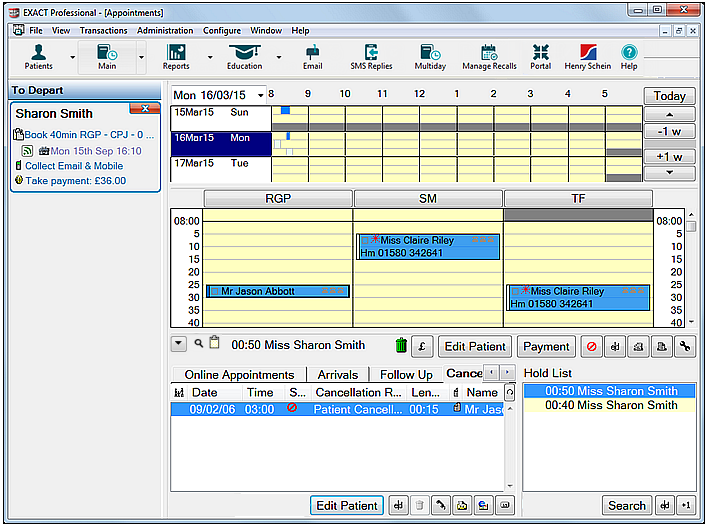The height and width of the screenshot is (526, 707).
Task: Open the File menu
Action: (x=36, y=31)
